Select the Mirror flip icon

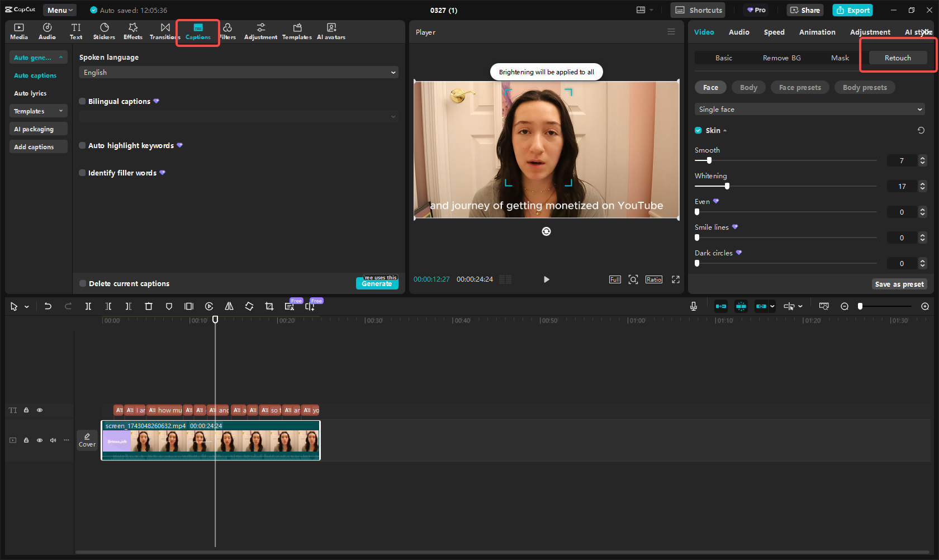229,306
